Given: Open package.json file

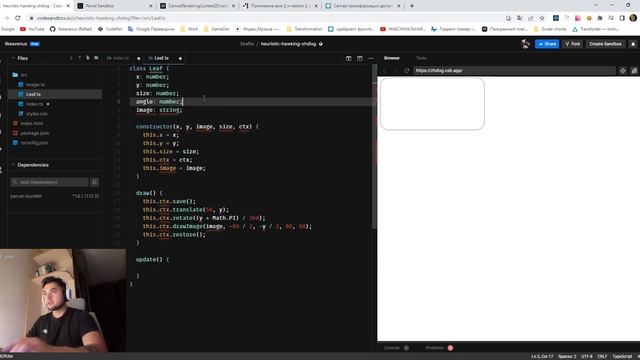Looking at the screenshot, I should coord(35,133).
